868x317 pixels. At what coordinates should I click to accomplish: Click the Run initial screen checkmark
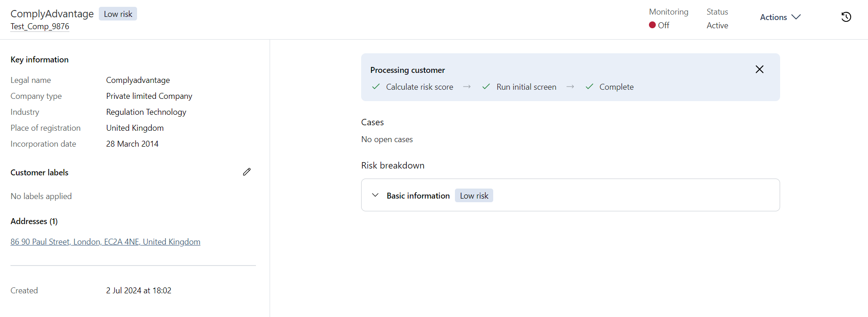pos(486,87)
